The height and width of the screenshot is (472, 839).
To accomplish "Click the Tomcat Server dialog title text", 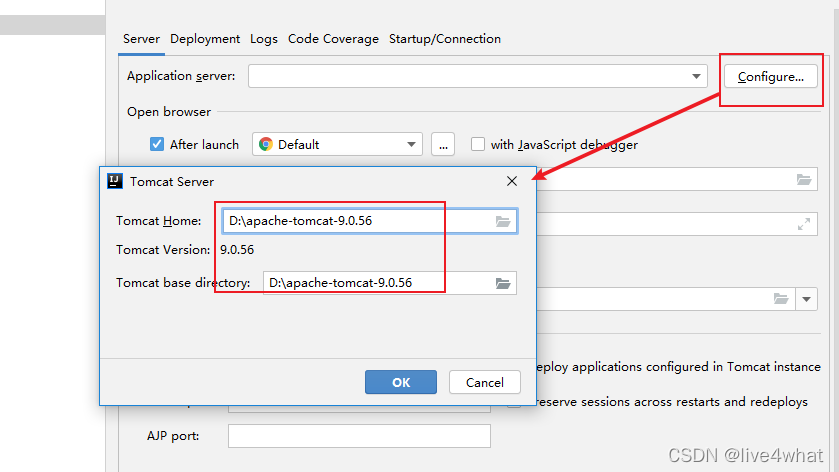I will pos(172,182).
